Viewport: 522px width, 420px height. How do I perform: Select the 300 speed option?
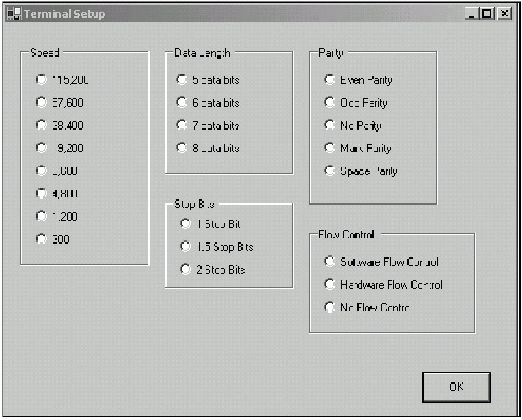pos(42,239)
